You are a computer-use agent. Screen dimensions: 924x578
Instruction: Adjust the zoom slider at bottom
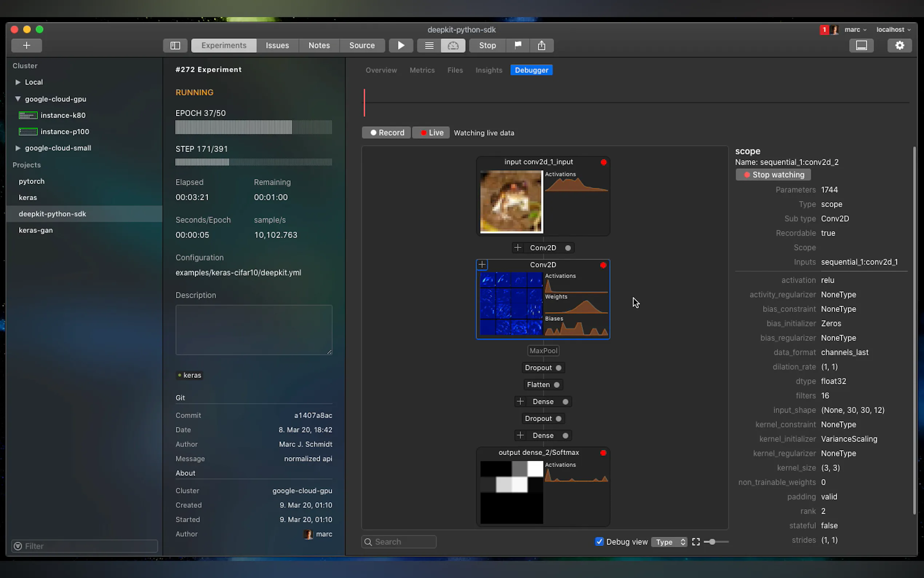(x=712, y=542)
